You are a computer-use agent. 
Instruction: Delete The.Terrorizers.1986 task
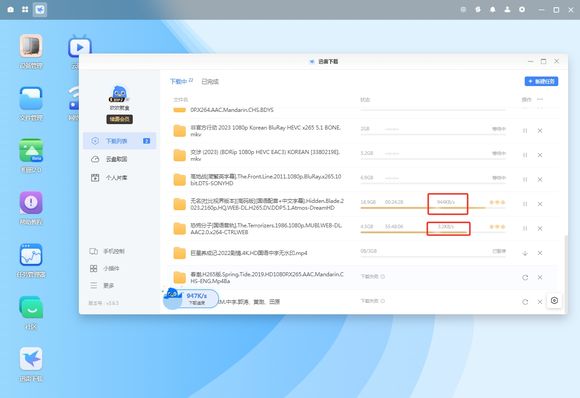[x=540, y=228]
